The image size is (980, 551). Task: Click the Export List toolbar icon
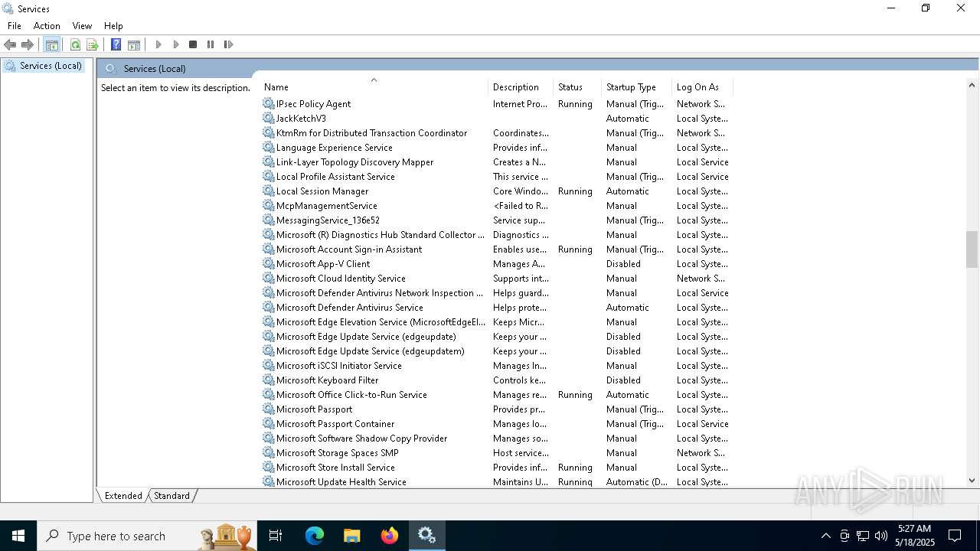coord(93,44)
